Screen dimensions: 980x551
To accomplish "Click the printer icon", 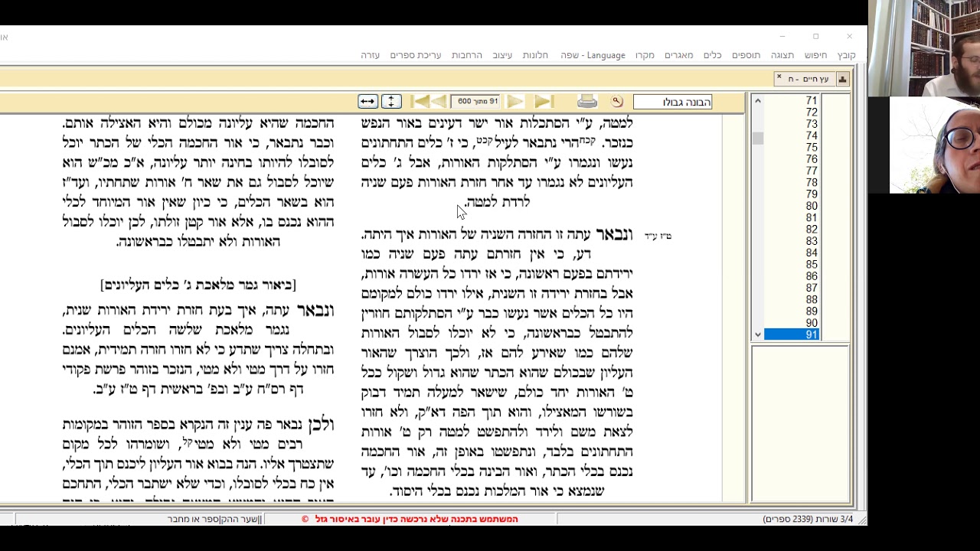I will click(587, 102).
